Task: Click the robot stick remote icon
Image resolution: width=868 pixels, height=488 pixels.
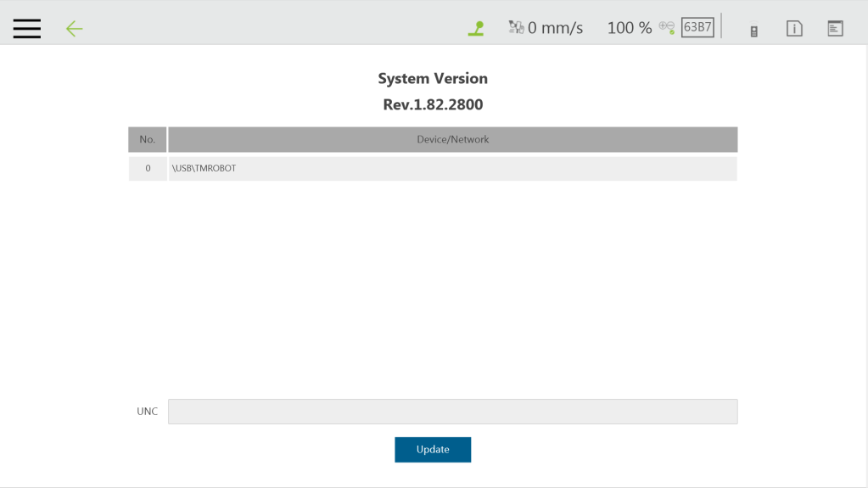Action: (x=754, y=31)
